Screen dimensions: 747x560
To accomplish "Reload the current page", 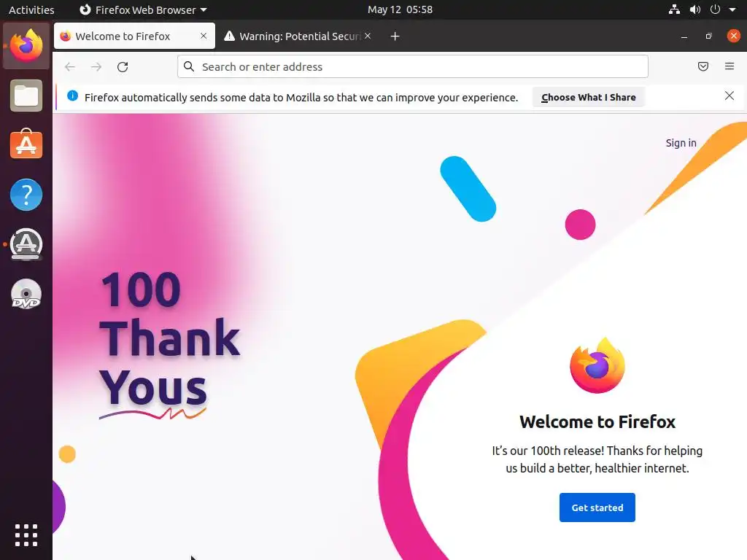I will click(x=123, y=66).
